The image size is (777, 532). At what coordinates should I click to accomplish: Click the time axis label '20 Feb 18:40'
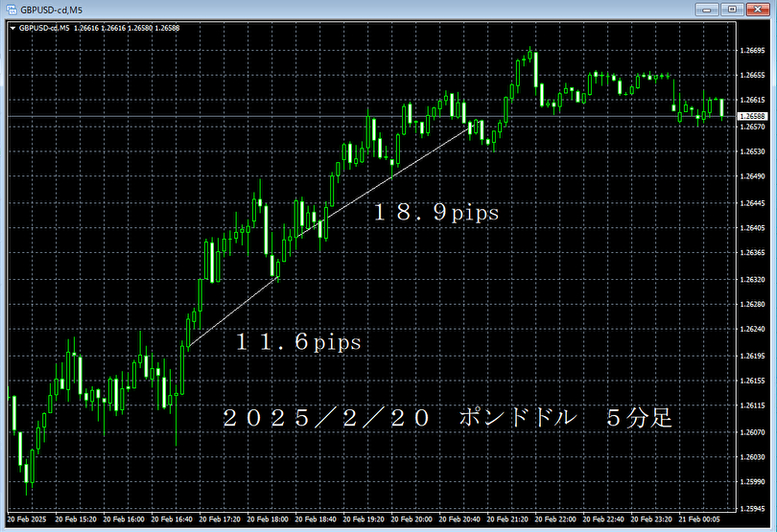tap(316, 520)
